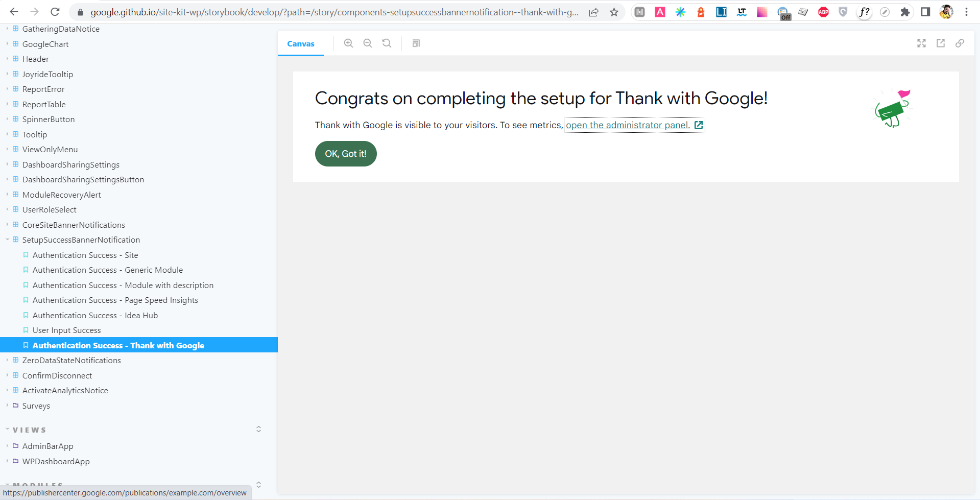This screenshot has height=500, width=980.
Task: Select SpinnerButton component
Action: (x=49, y=119)
